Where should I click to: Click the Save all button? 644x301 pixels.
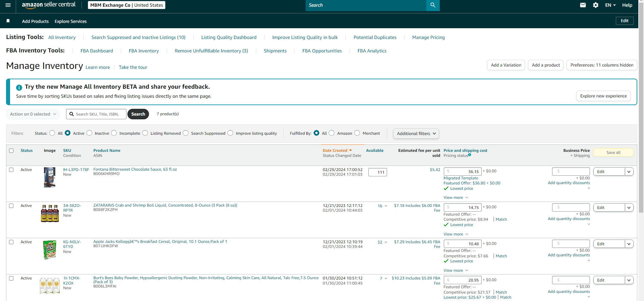[613, 153]
